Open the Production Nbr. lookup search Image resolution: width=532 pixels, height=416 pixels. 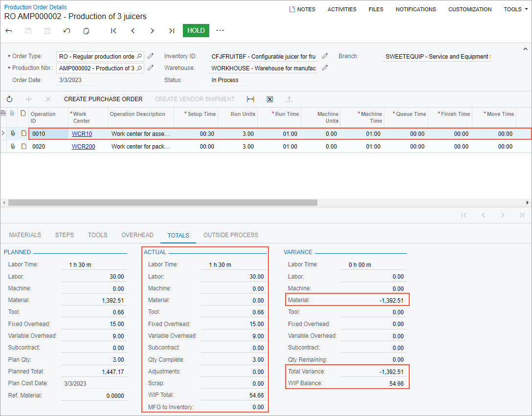[139, 68]
